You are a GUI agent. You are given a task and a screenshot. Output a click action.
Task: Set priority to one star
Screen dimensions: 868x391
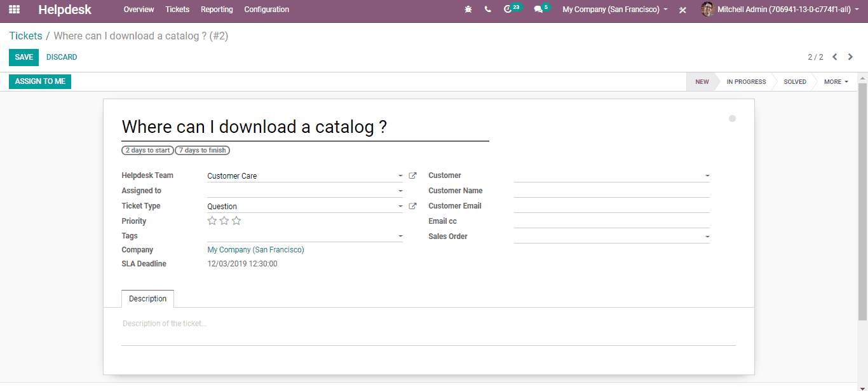212,221
